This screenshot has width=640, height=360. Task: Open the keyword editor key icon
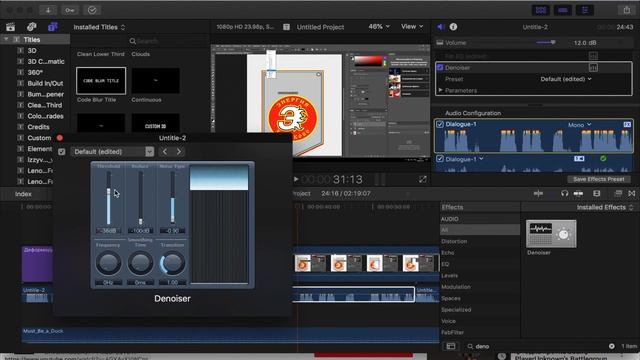pos(70,10)
